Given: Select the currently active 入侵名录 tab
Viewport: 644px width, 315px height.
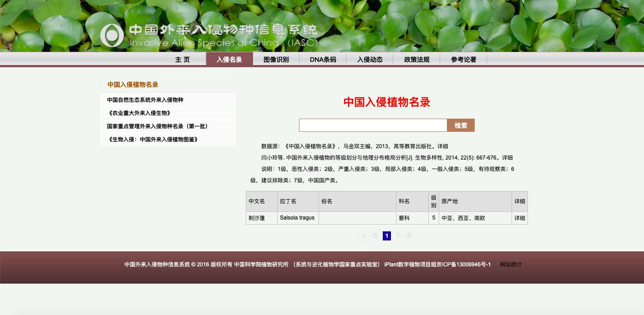Looking at the screenshot, I should (229, 59).
